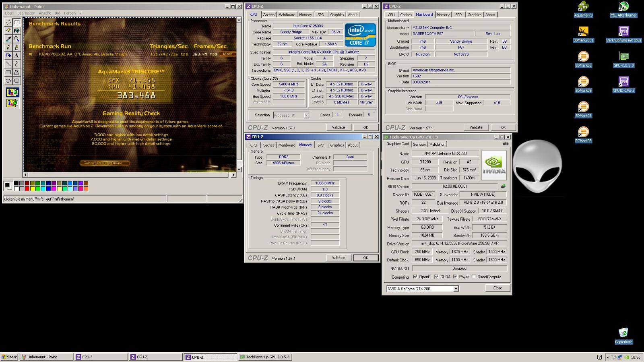Click GPU-Z screenshot camera icon
Image resolution: width=644 pixels, height=362 pixels.
tap(506, 144)
